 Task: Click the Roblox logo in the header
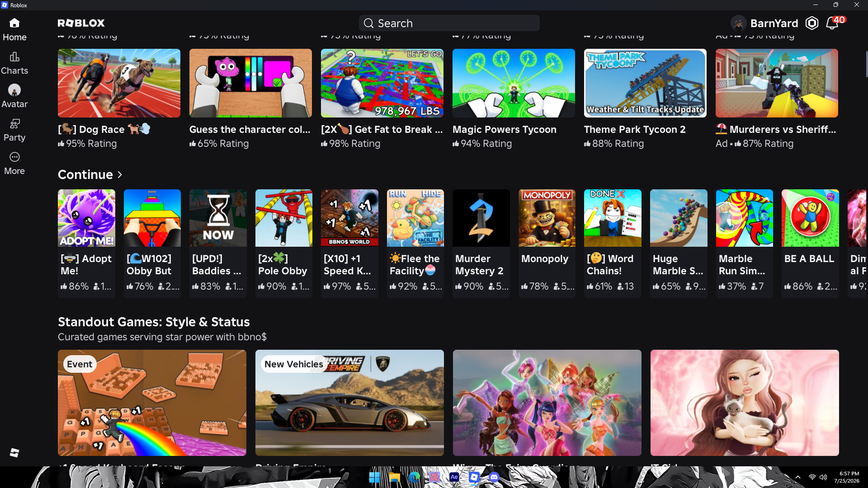coord(81,23)
